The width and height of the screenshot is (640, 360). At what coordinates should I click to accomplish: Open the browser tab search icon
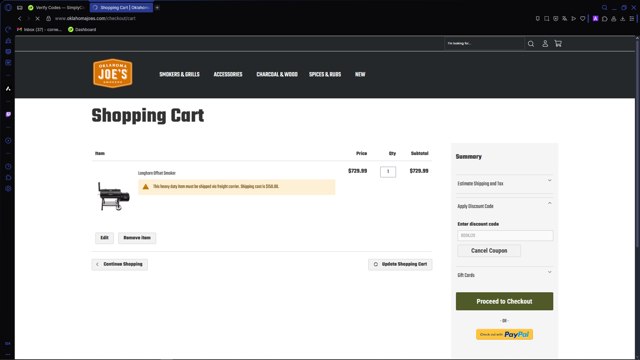[x=604, y=7]
